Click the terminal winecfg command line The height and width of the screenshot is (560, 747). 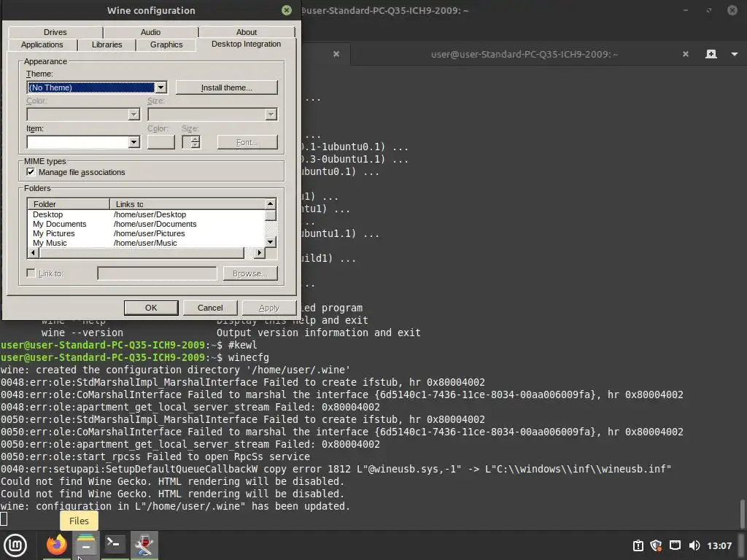click(135, 357)
